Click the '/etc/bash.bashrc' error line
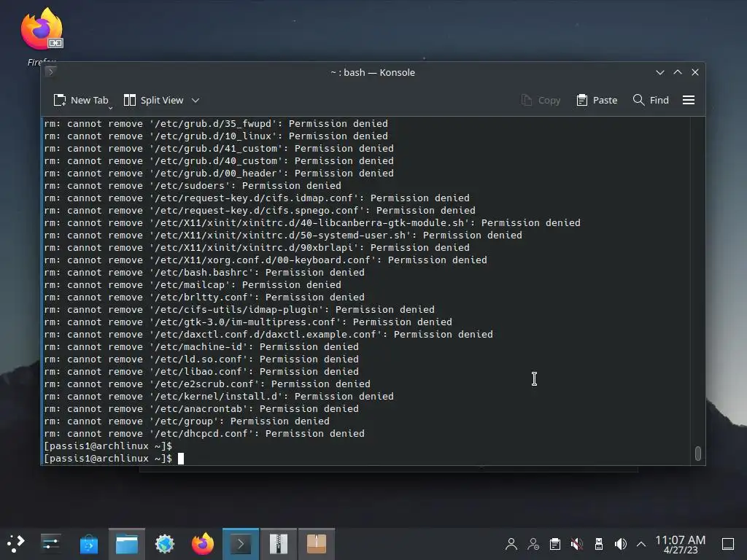 [x=204, y=273]
